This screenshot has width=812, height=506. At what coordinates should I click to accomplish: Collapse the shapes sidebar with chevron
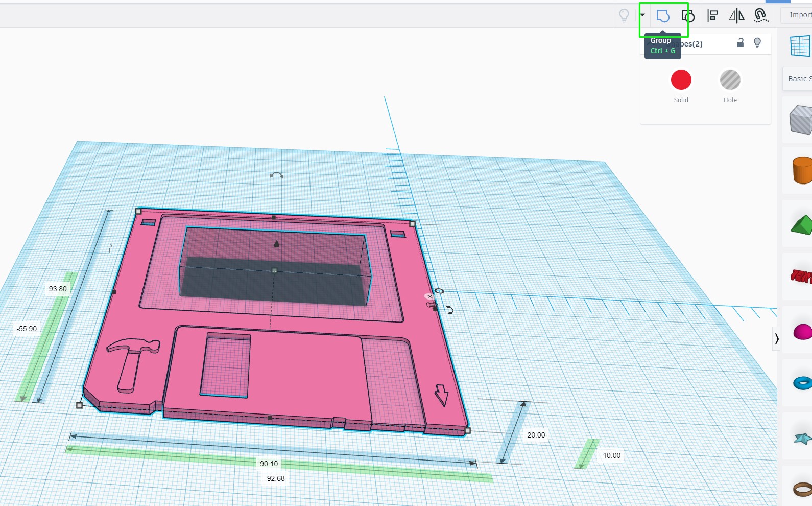777,338
